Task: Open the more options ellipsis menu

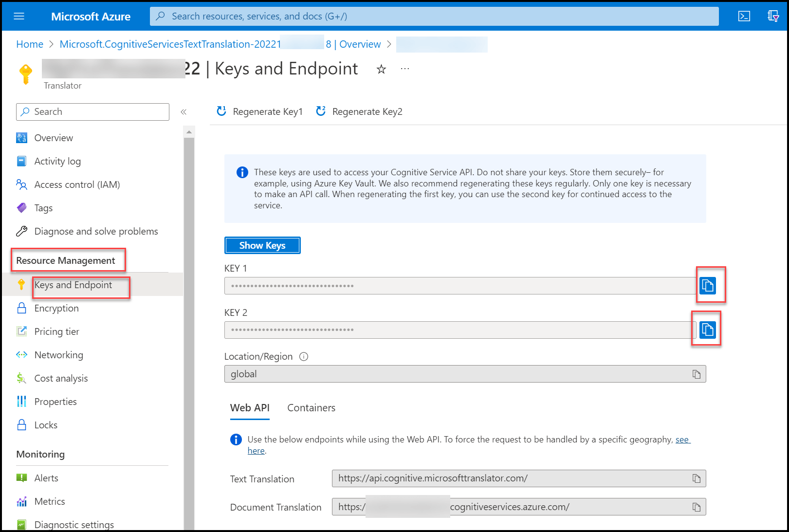Action: point(405,69)
